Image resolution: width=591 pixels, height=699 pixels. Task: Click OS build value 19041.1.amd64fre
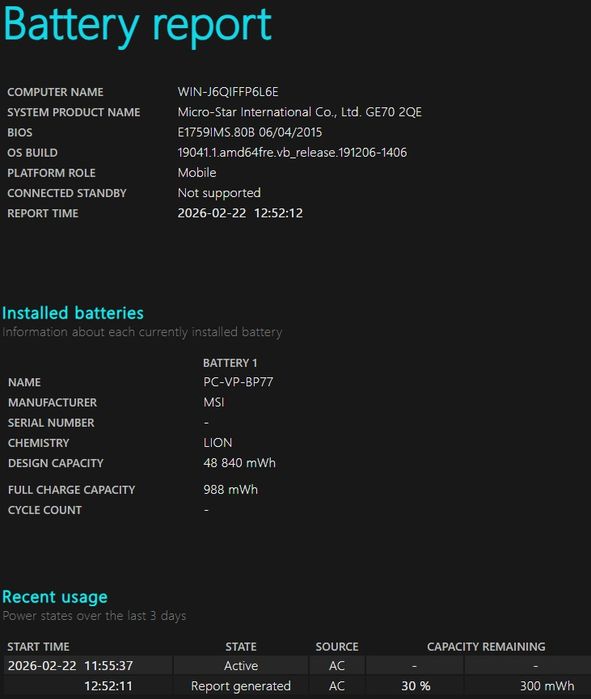pos(292,152)
